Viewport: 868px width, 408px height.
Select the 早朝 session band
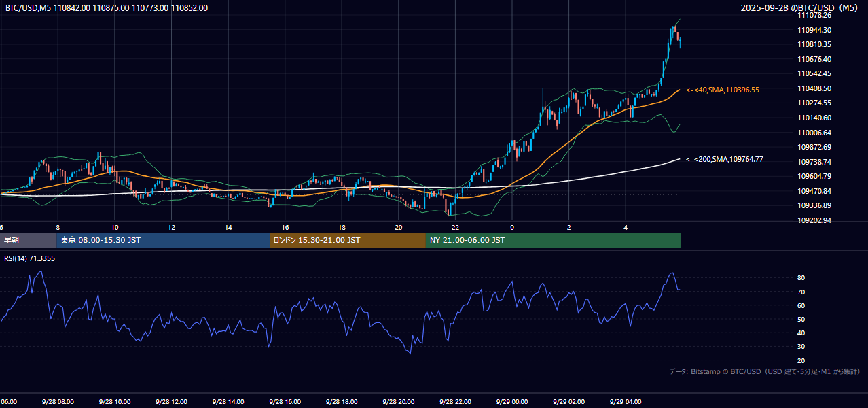(x=28, y=240)
